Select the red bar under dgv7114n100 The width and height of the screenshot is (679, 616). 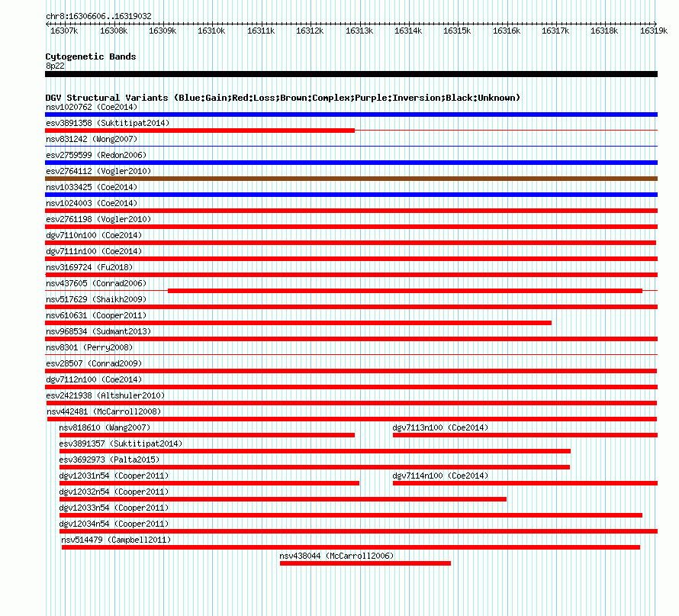click(x=526, y=483)
